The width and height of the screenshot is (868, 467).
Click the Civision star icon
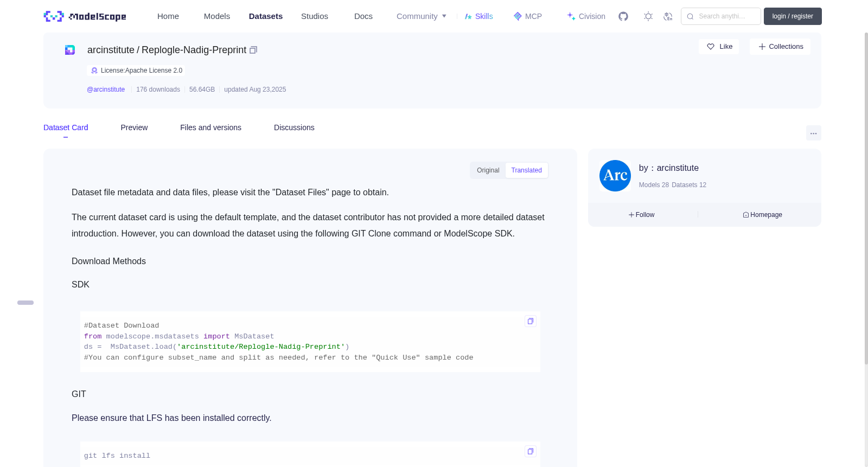click(571, 16)
